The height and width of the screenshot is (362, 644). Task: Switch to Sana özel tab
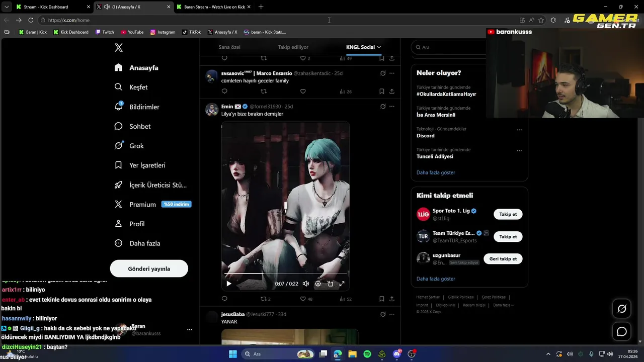229,47
